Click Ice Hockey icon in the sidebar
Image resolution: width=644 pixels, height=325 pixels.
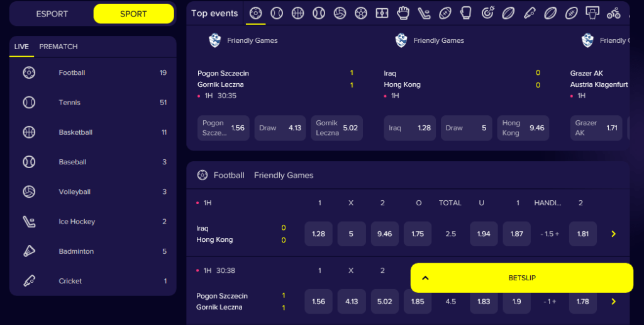(29, 221)
